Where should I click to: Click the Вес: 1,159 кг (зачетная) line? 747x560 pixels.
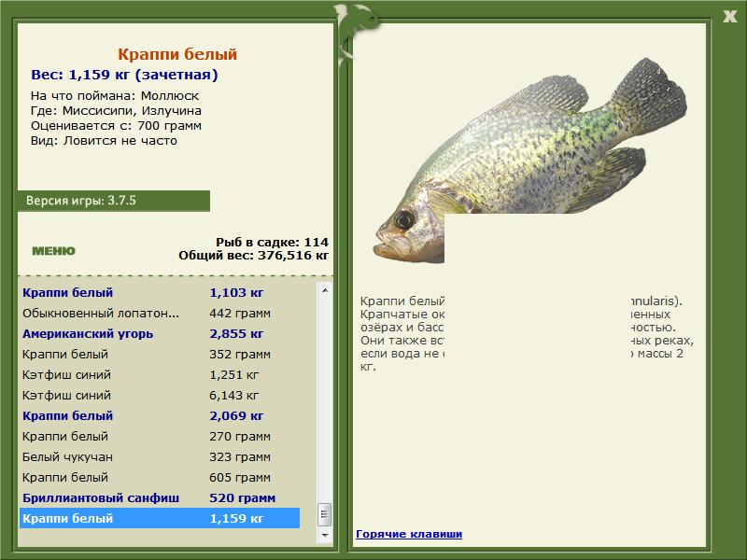(x=124, y=75)
